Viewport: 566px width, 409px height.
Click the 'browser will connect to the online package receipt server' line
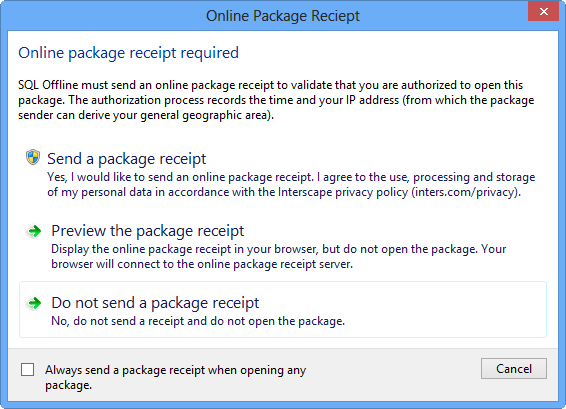[x=202, y=264]
